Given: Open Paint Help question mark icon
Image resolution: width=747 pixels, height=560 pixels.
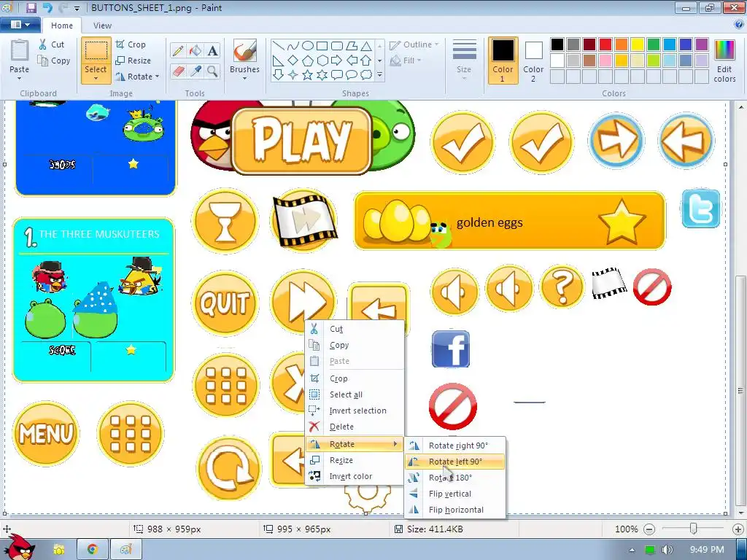Looking at the screenshot, I should tap(739, 25).
